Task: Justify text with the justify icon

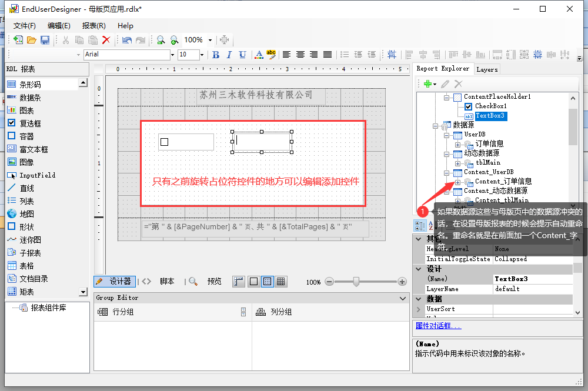Action: [328, 55]
